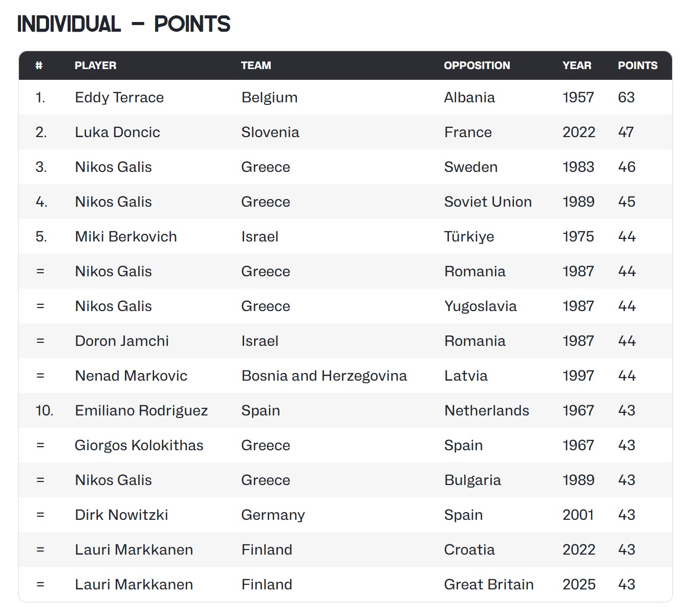This screenshot has width=690, height=616.
Task: Click Dirk Nowitzki's name
Action: pyautogui.click(x=121, y=515)
